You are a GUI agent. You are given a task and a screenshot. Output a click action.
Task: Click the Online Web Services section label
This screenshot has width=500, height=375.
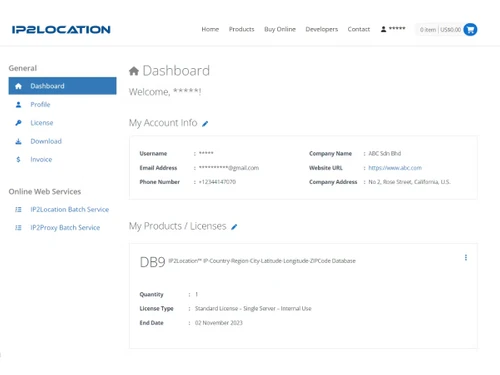click(45, 192)
